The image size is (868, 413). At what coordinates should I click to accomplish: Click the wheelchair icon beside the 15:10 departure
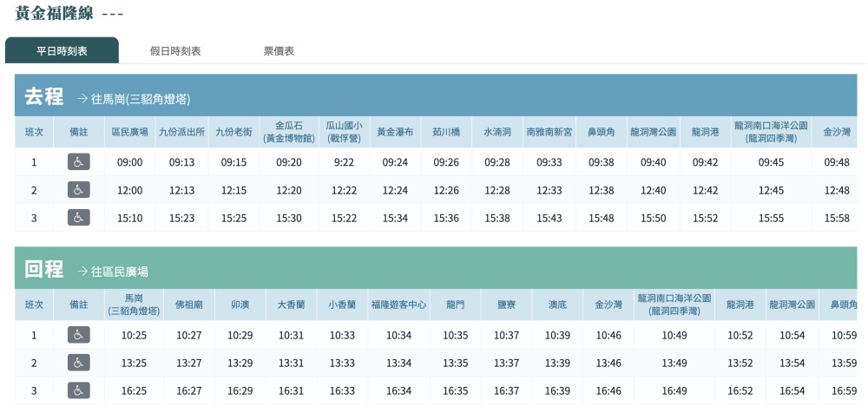pyautogui.click(x=79, y=218)
